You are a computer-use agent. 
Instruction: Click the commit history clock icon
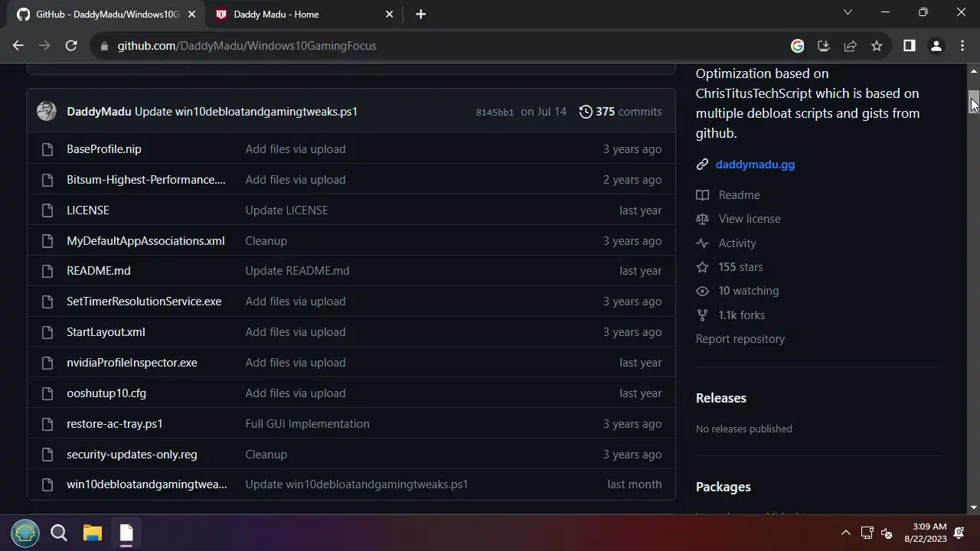tap(586, 112)
